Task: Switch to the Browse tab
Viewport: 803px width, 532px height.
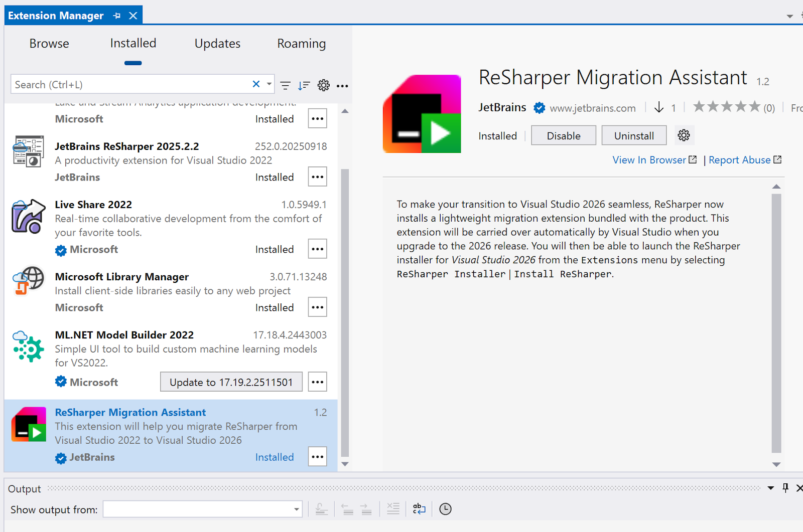Action: pos(49,44)
